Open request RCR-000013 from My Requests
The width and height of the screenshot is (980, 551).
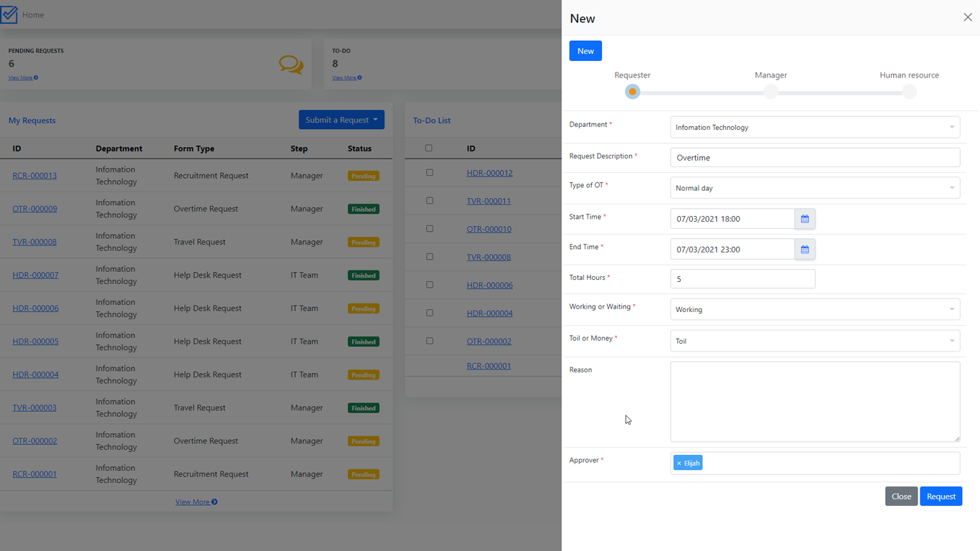pyautogui.click(x=34, y=175)
